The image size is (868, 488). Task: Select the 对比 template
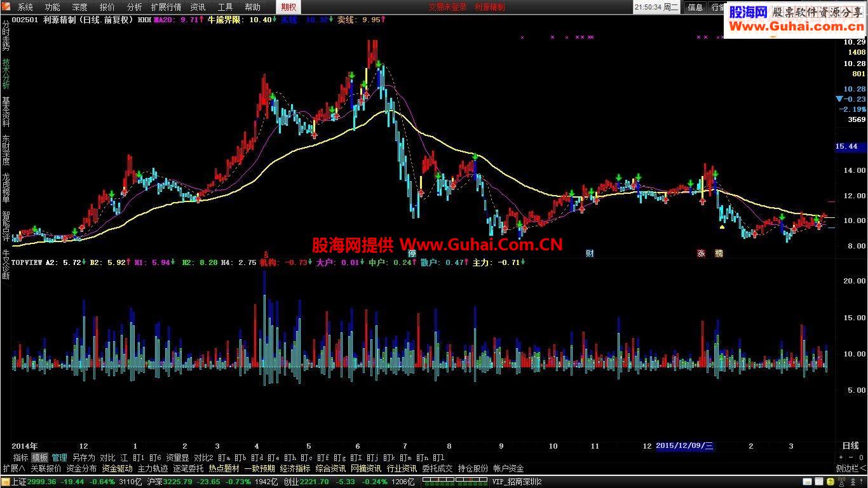click(x=107, y=457)
